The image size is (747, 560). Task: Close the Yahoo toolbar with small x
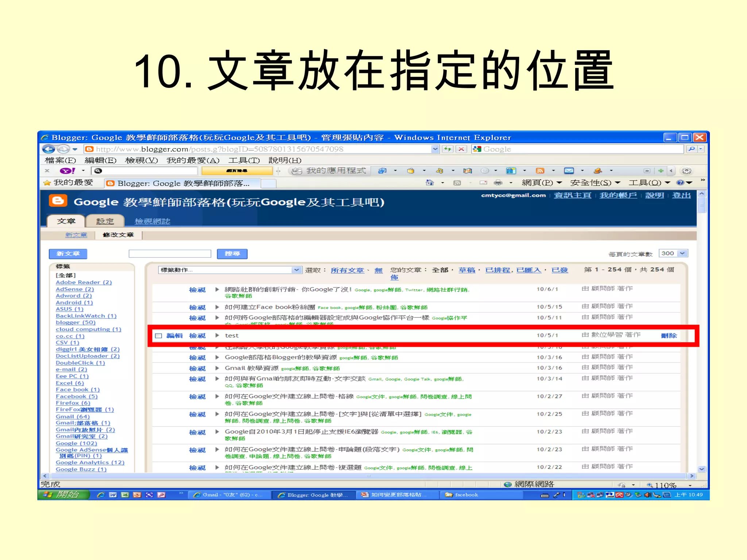47,171
